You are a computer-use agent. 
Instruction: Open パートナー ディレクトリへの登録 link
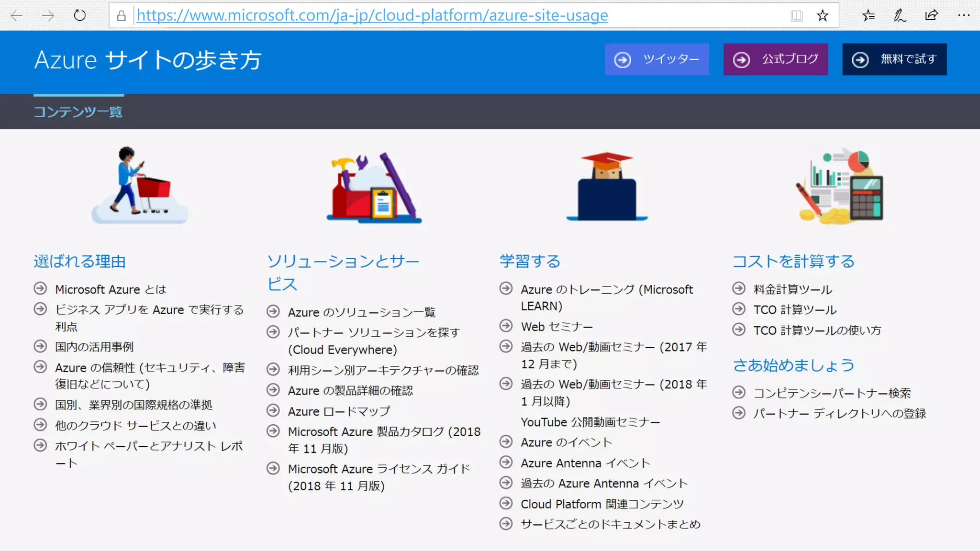click(x=840, y=414)
